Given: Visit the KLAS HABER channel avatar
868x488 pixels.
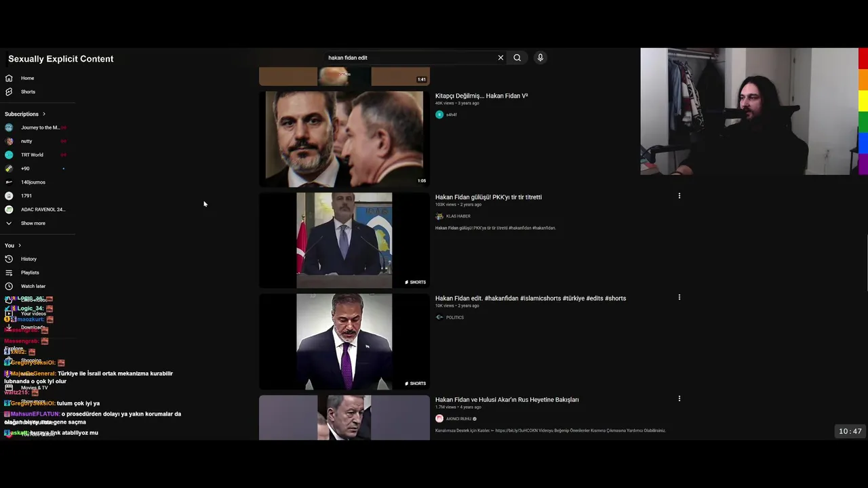Looking at the screenshot, I should click(x=439, y=216).
